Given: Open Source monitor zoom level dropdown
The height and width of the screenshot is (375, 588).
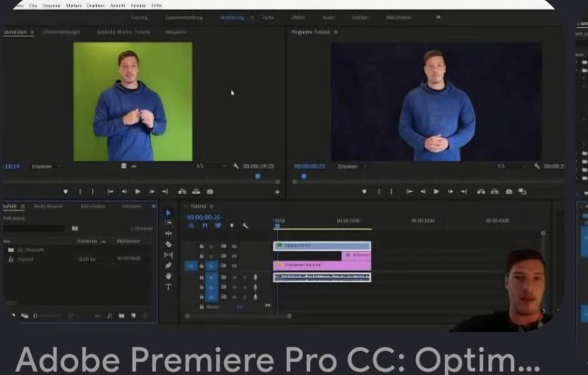Looking at the screenshot, I should click(x=46, y=166).
